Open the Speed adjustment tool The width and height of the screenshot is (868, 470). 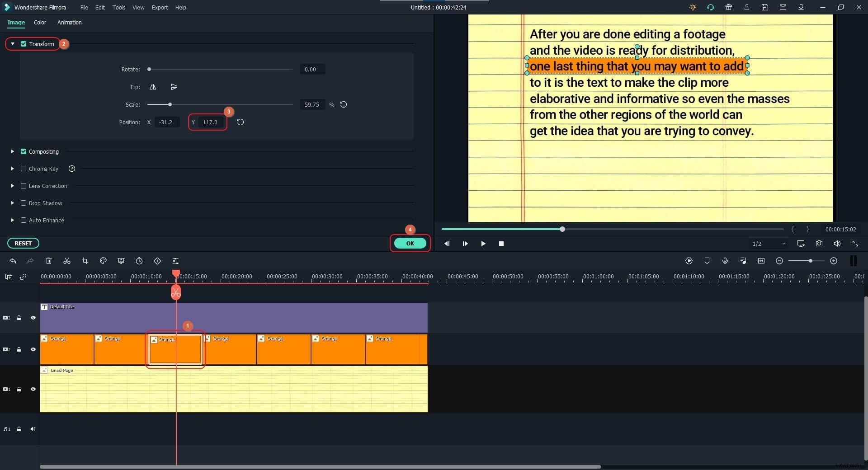pos(139,261)
